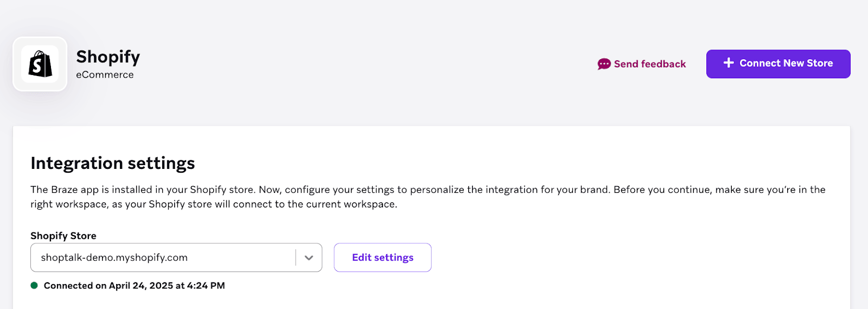Click the 'right workspace' description line
The width and height of the screenshot is (868, 309).
[214, 204]
